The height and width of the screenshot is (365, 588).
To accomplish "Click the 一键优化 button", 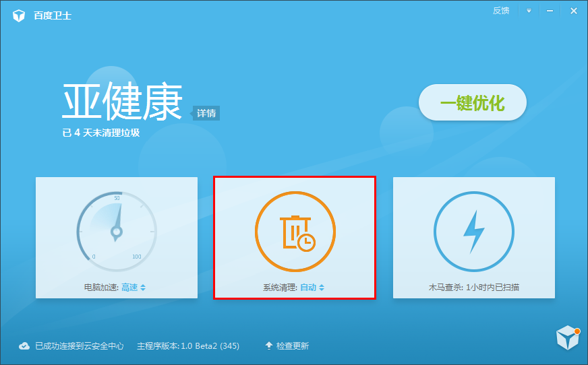I will click(x=473, y=102).
